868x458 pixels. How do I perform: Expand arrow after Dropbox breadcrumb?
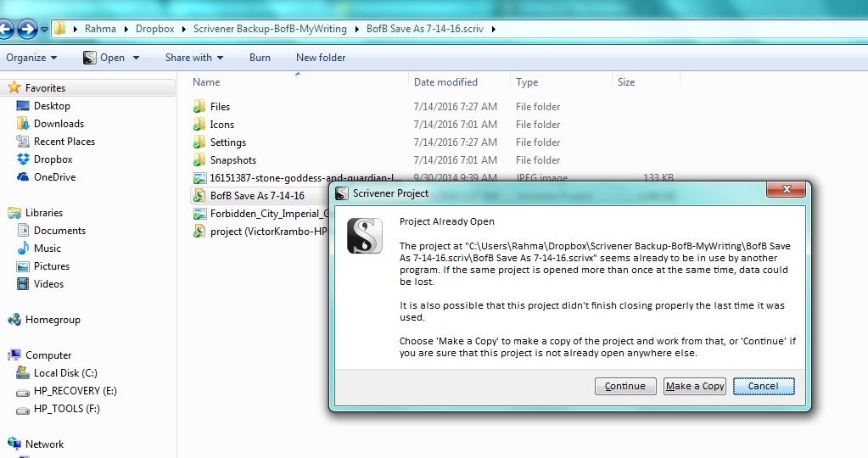coord(184,29)
